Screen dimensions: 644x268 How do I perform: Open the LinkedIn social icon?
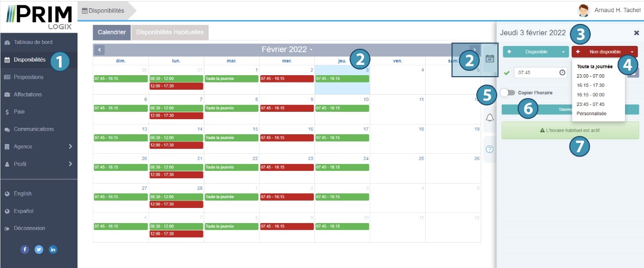pyautogui.click(x=53, y=249)
